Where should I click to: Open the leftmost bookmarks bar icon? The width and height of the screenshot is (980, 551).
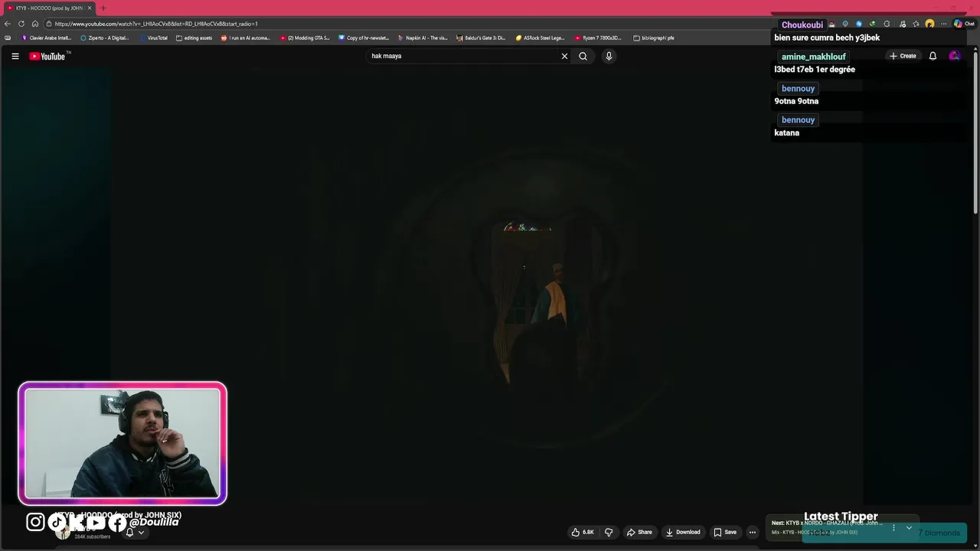click(x=8, y=37)
